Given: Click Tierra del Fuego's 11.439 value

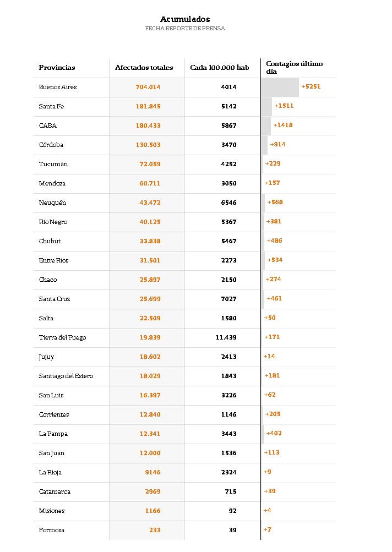Looking at the screenshot, I should (226, 337).
